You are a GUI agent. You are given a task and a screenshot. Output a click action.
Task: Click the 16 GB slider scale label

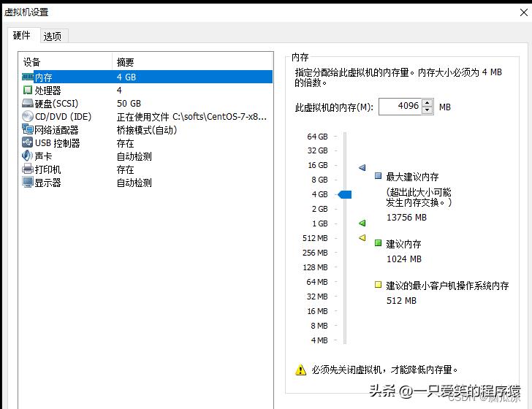(318, 165)
